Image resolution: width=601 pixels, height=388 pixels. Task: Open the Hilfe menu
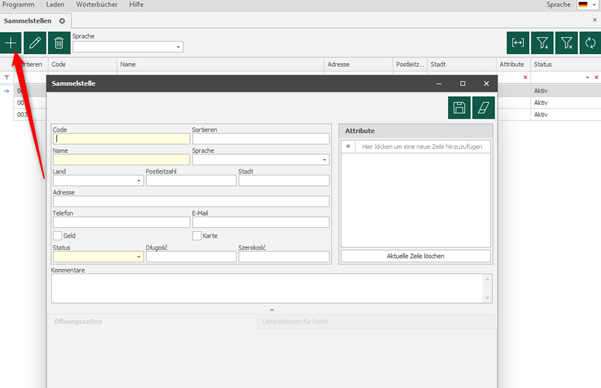click(x=136, y=5)
